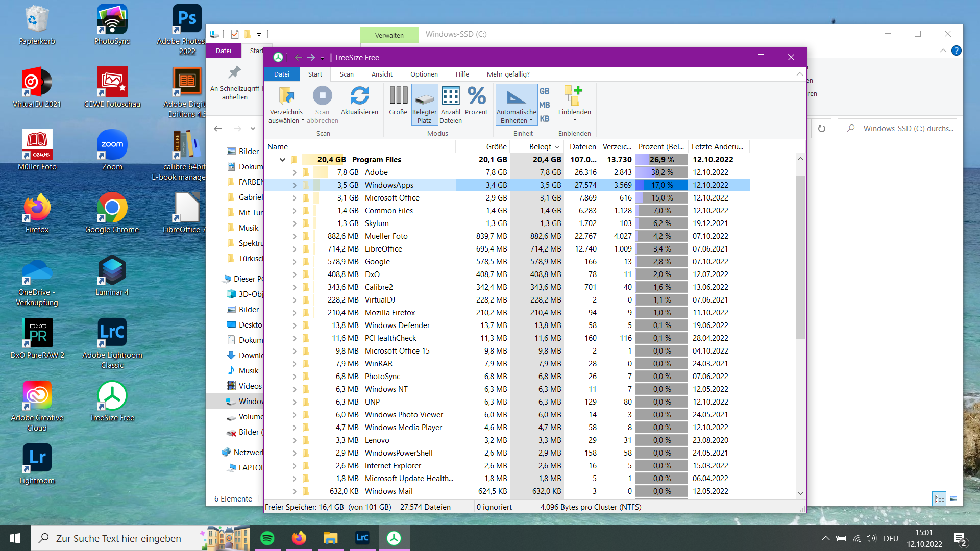Click the Verzeichnis auswählen folder icon
This screenshot has height=551, width=980.
(x=286, y=96)
